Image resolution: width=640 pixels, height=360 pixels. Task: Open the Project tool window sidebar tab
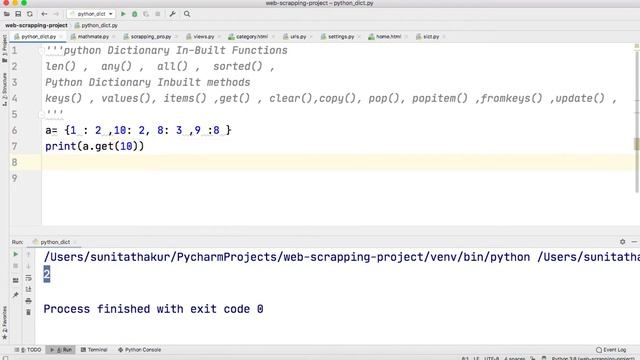[4, 48]
